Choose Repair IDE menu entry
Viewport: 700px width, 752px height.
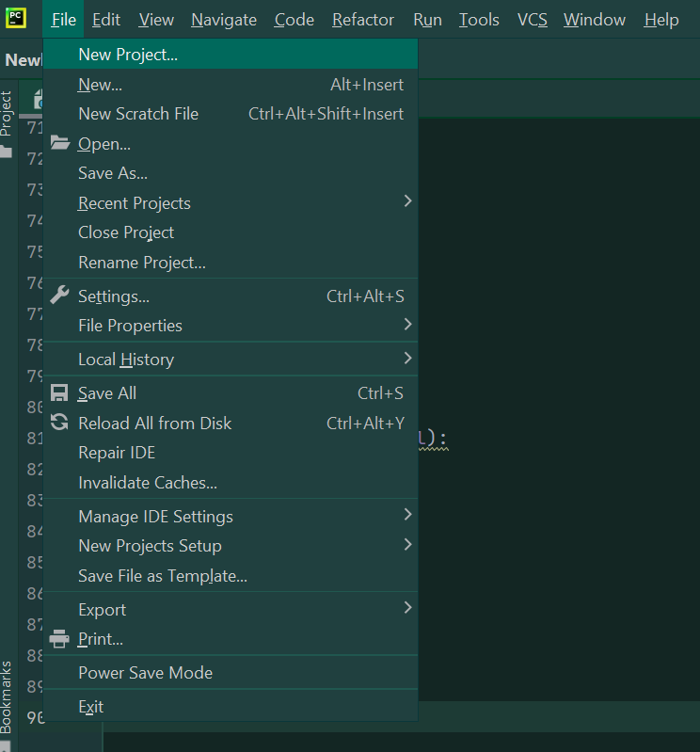(x=231, y=453)
